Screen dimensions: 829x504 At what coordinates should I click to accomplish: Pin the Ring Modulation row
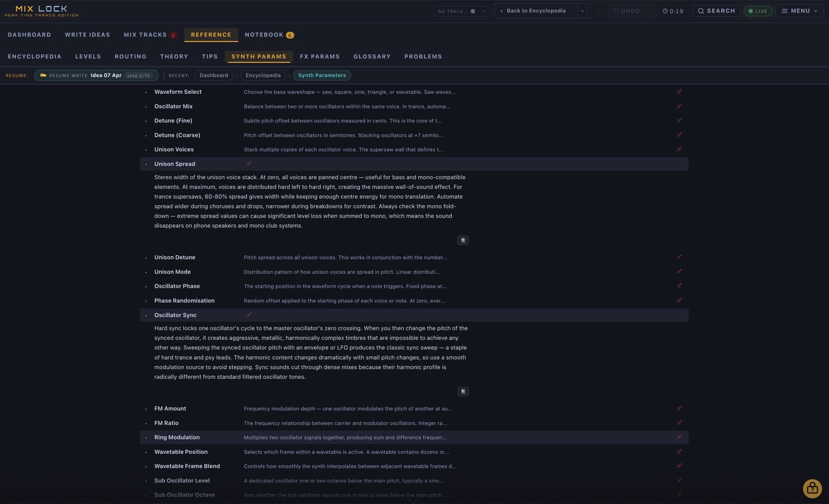tap(679, 438)
